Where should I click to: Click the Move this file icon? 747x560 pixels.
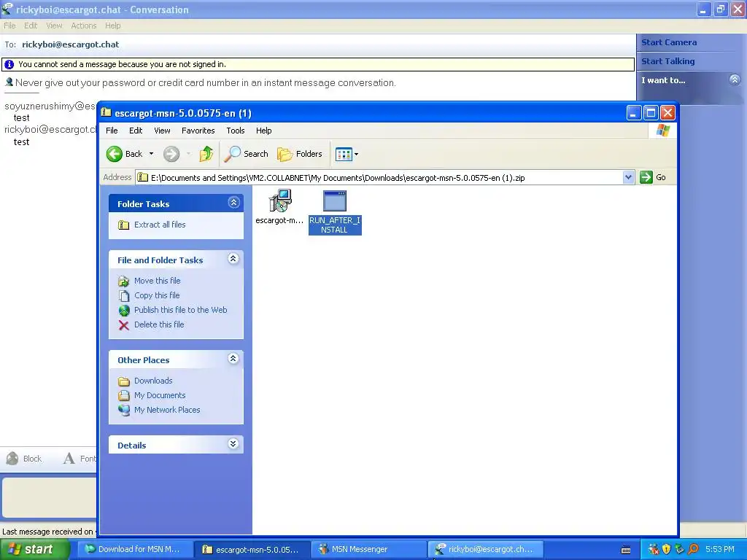point(124,281)
